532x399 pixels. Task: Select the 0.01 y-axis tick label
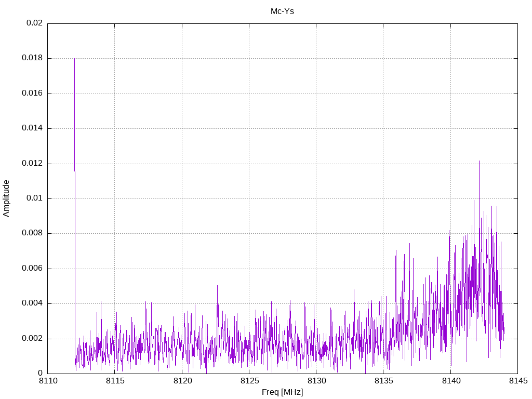[x=34, y=198]
